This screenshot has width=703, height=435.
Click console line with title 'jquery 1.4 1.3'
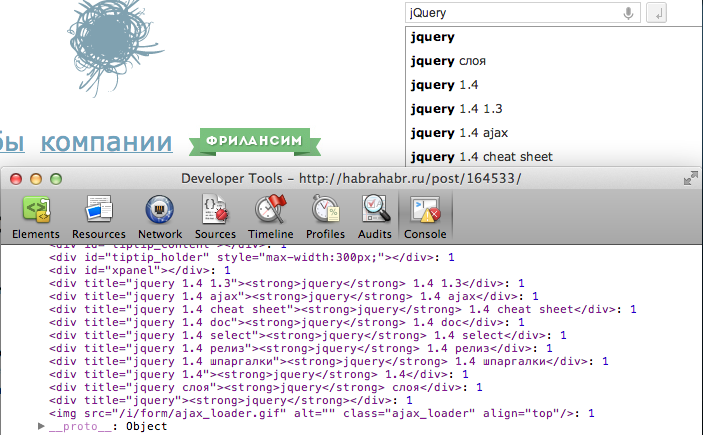286,283
